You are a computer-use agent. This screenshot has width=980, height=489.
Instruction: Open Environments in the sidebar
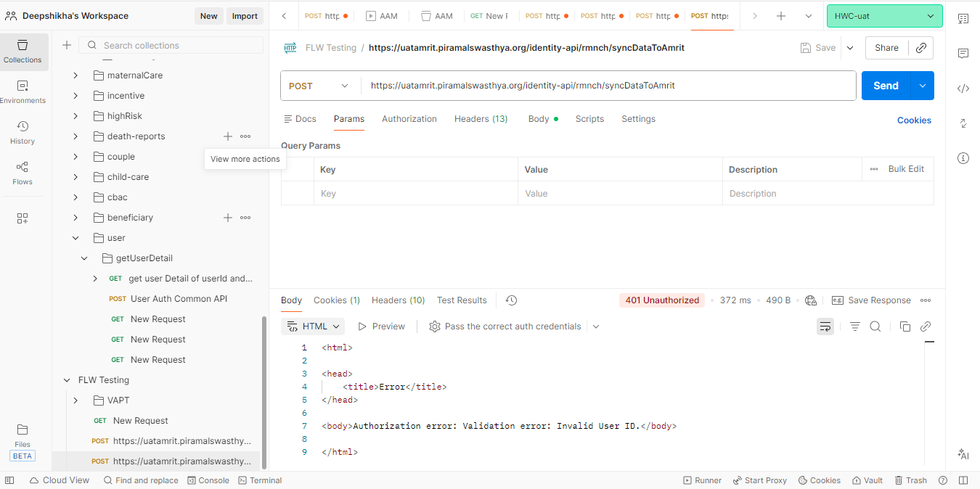click(23, 91)
